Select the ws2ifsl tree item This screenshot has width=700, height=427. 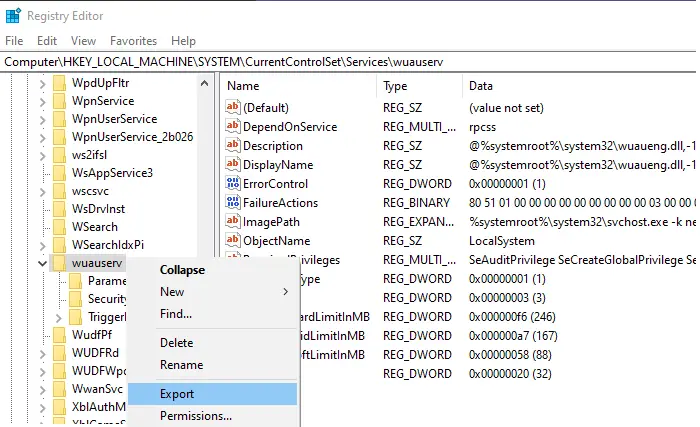tap(89, 155)
